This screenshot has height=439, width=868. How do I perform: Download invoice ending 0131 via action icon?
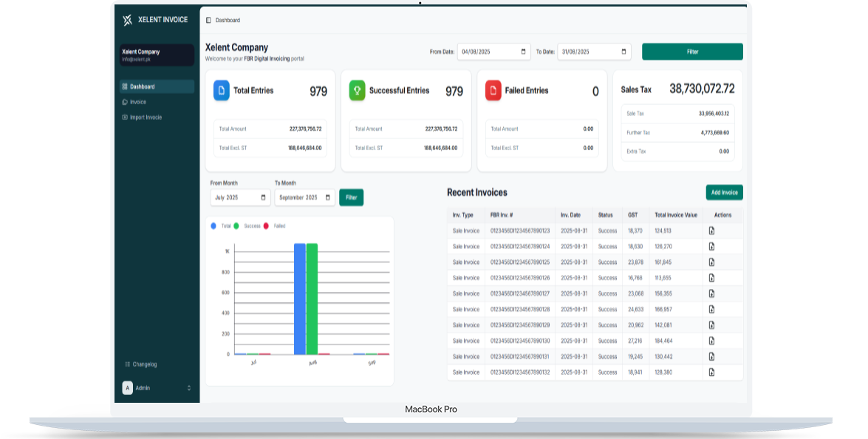click(x=712, y=356)
